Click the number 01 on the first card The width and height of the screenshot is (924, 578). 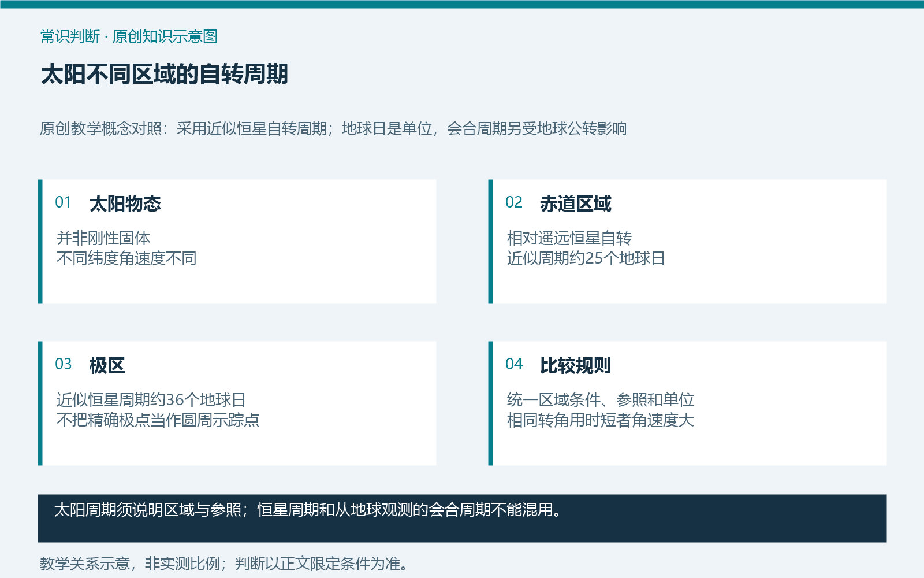tap(63, 202)
